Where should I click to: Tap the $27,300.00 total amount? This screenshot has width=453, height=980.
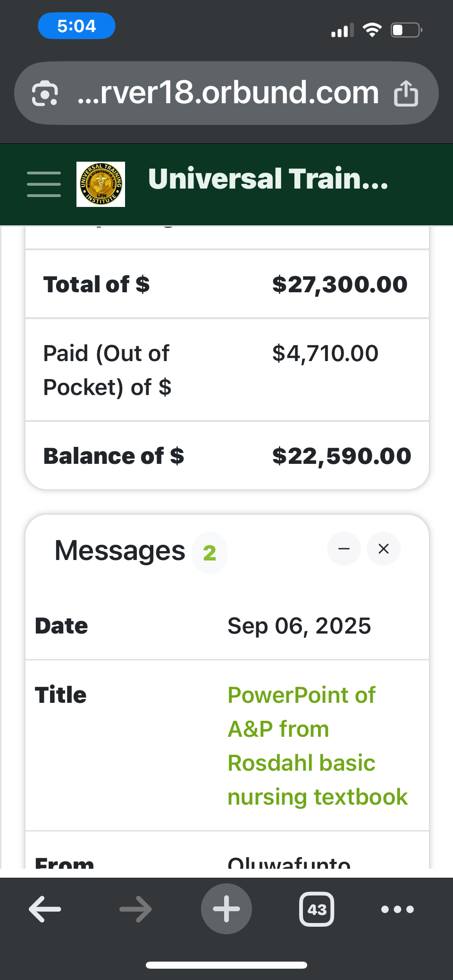click(340, 284)
